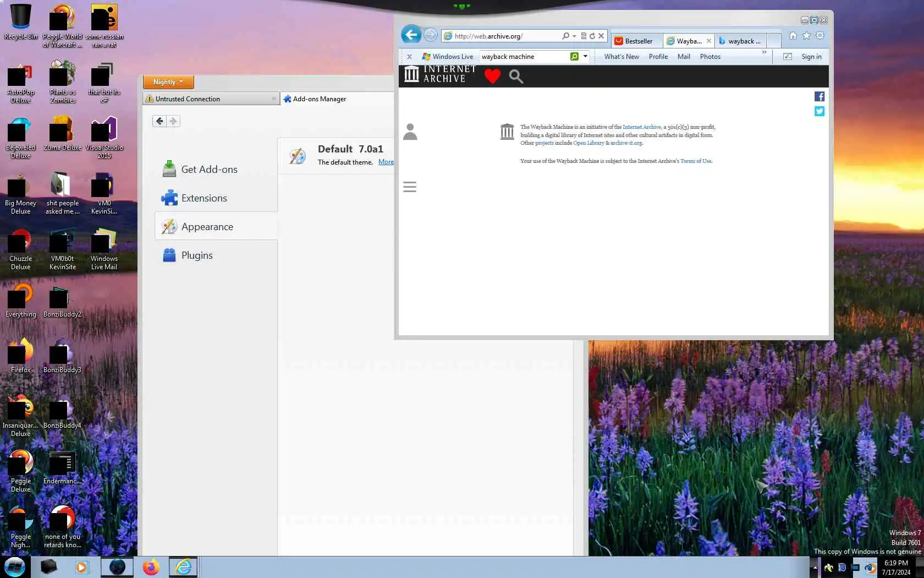Screen dimensions: 924x578
Task: Open the Internet Archive user account icon
Action: pos(410,132)
